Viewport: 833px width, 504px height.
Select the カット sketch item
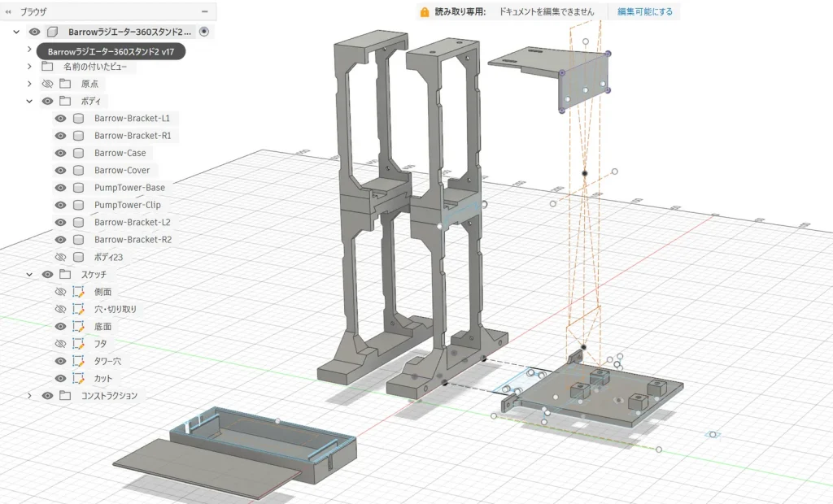point(103,379)
